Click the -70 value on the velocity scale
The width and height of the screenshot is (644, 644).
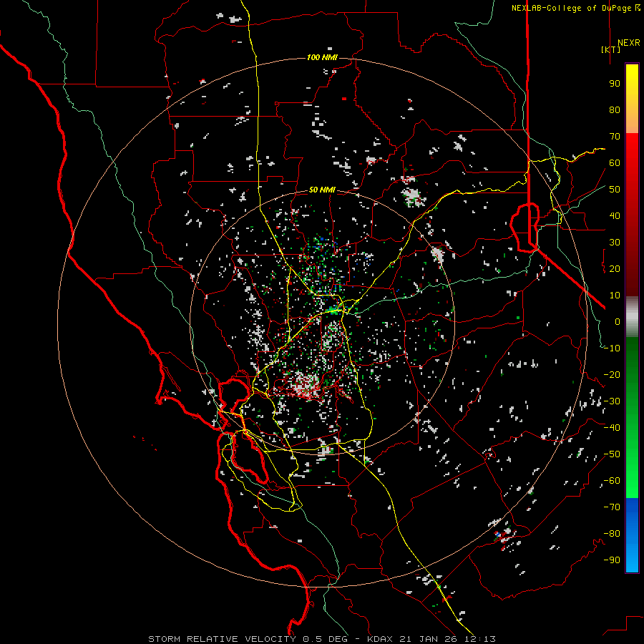(x=612, y=507)
